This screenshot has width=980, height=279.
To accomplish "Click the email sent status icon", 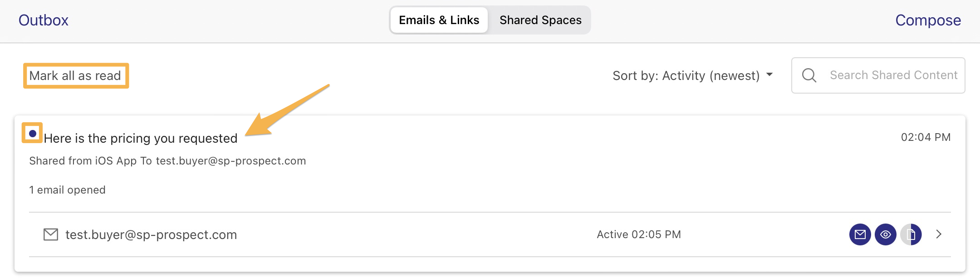I will point(860,234).
